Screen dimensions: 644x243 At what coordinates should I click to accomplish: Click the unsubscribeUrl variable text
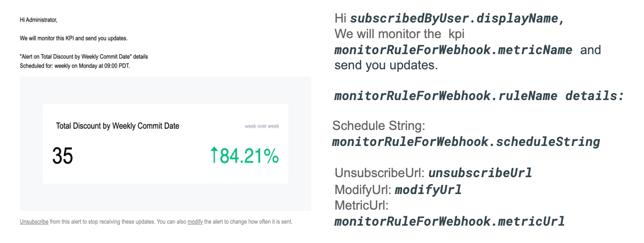click(x=480, y=173)
